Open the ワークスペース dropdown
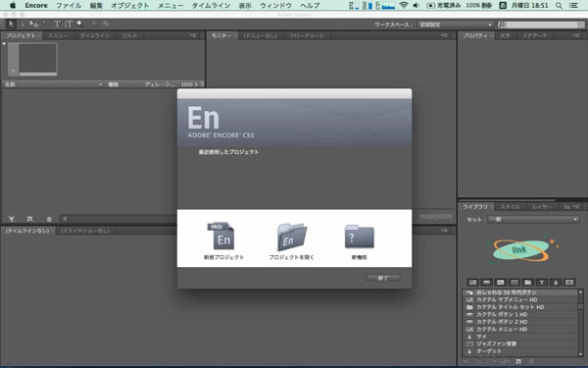The image size is (588, 368). [456, 25]
